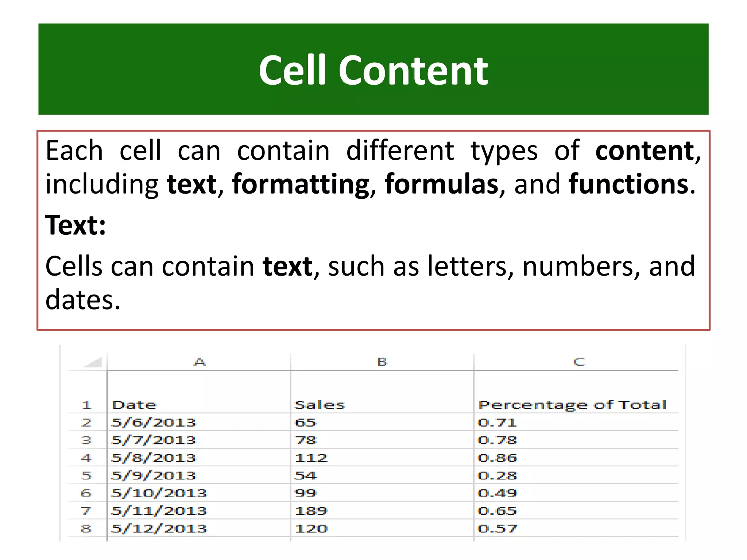Select column B header
747x560 pixels.
(x=382, y=362)
